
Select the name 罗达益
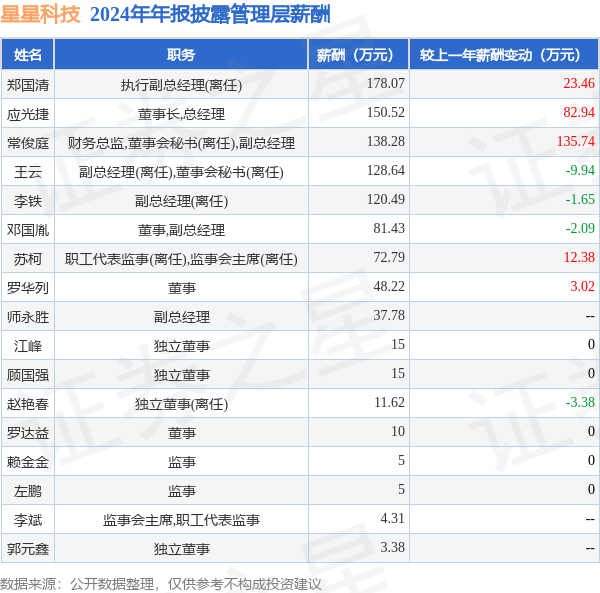pyautogui.click(x=28, y=433)
